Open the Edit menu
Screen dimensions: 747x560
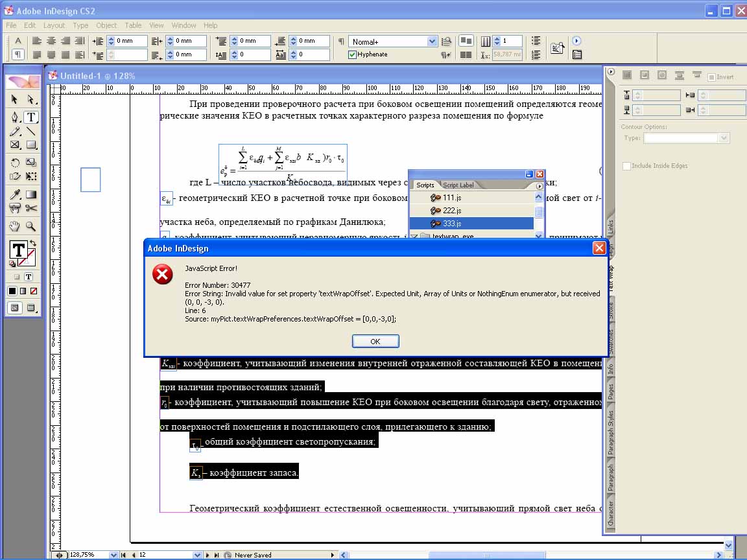(x=30, y=25)
